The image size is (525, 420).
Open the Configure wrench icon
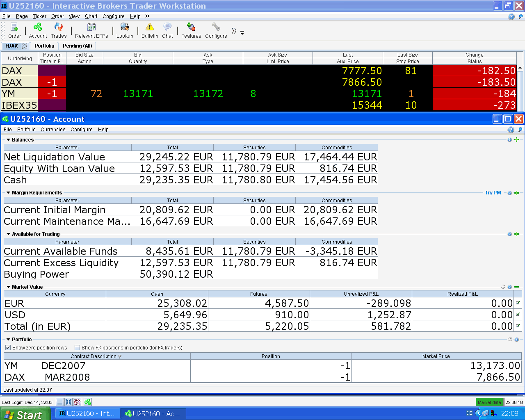216,27
